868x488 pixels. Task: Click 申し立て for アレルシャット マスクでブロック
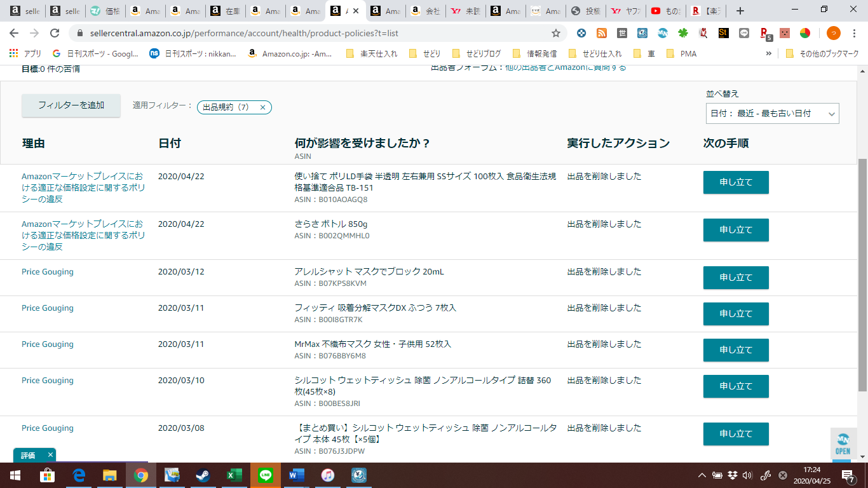tap(736, 278)
